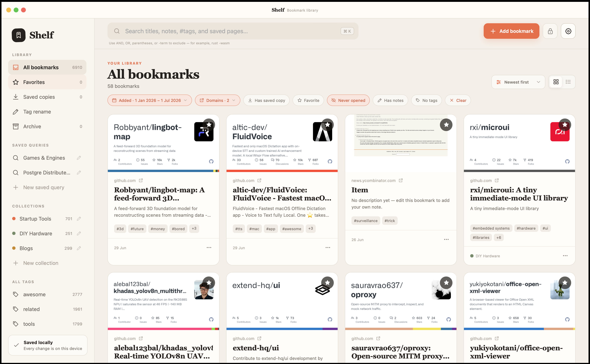
Task: Open external link icon for sauravrao637/oproxy github.com
Action: pyautogui.click(x=378, y=338)
